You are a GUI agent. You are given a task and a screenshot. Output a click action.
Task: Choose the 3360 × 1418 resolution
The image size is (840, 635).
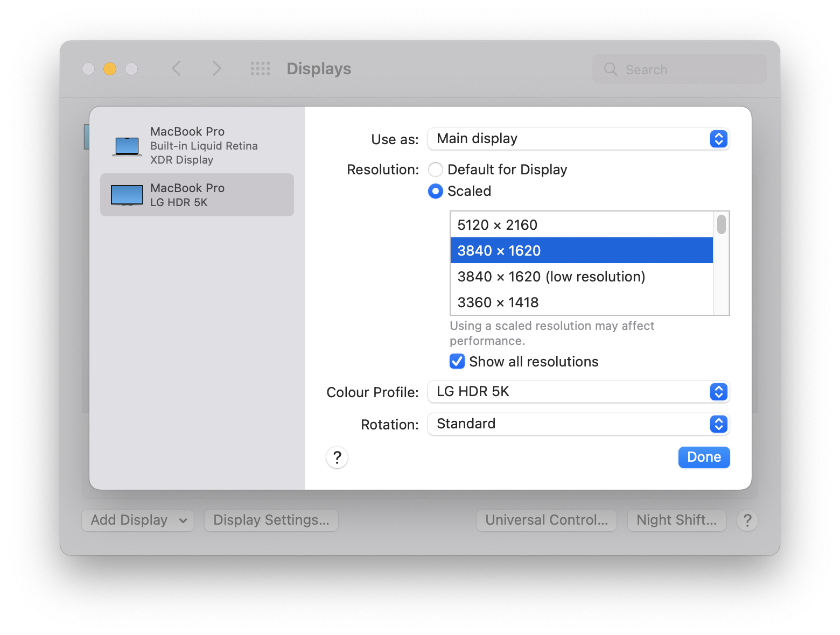coord(582,302)
